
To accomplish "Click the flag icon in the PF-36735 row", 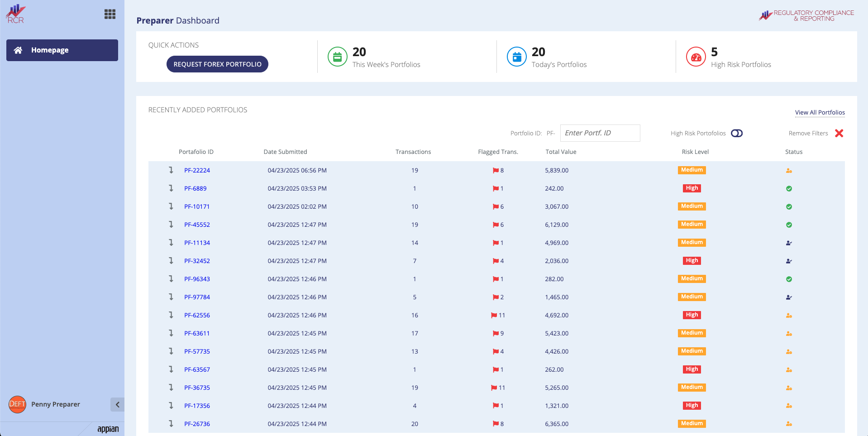I will coord(494,388).
